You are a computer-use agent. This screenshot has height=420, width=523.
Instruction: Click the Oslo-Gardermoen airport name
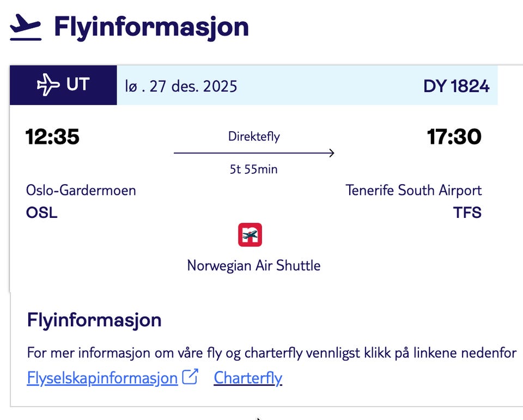[x=81, y=190]
